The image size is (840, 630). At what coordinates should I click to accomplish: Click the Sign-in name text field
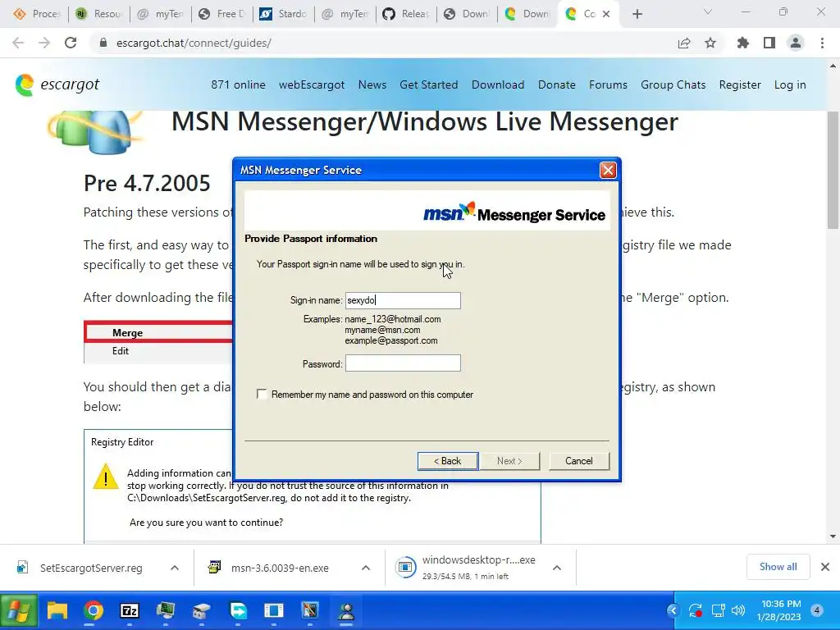pos(403,300)
